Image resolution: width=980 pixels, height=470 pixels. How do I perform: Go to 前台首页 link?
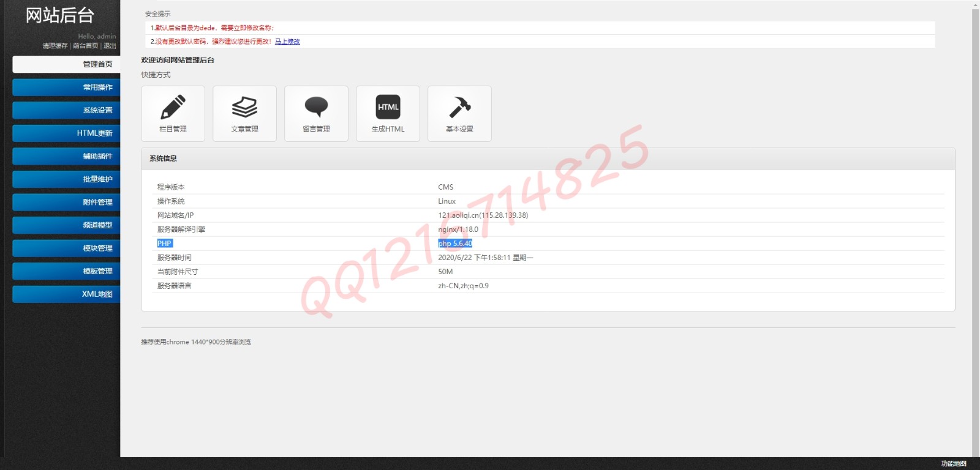[x=85, y=46]
